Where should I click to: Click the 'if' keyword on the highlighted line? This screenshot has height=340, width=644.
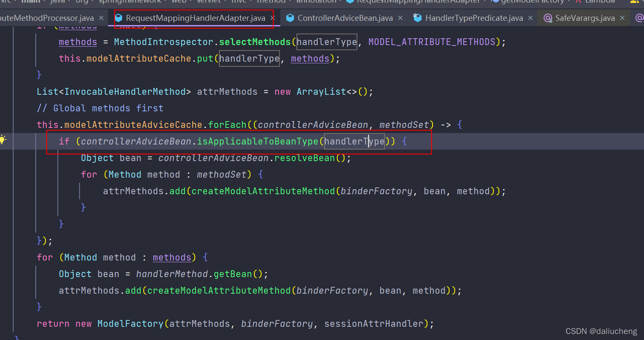tap(64, 141)
